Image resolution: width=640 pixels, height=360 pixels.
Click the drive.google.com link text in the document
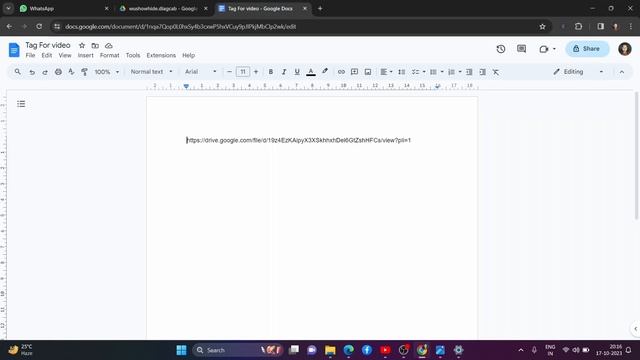click(x=299, y=140)
